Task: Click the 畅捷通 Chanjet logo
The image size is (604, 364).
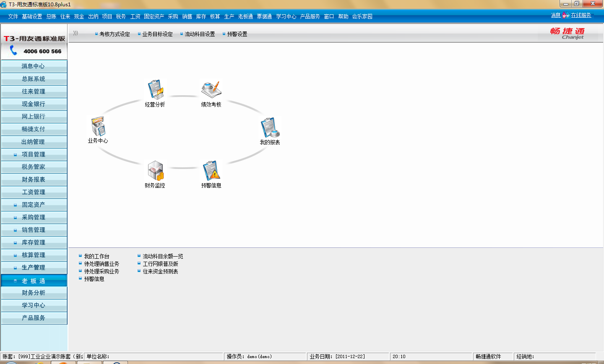Action: pos(568,33)
